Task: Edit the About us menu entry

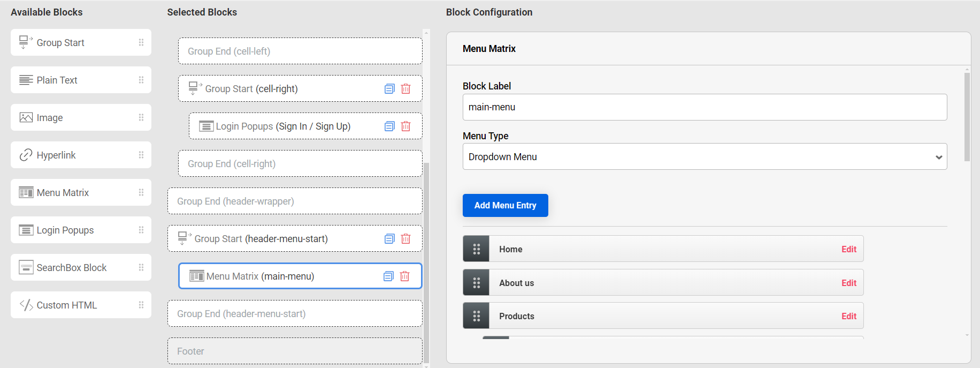Action: (x=848, y=283)
